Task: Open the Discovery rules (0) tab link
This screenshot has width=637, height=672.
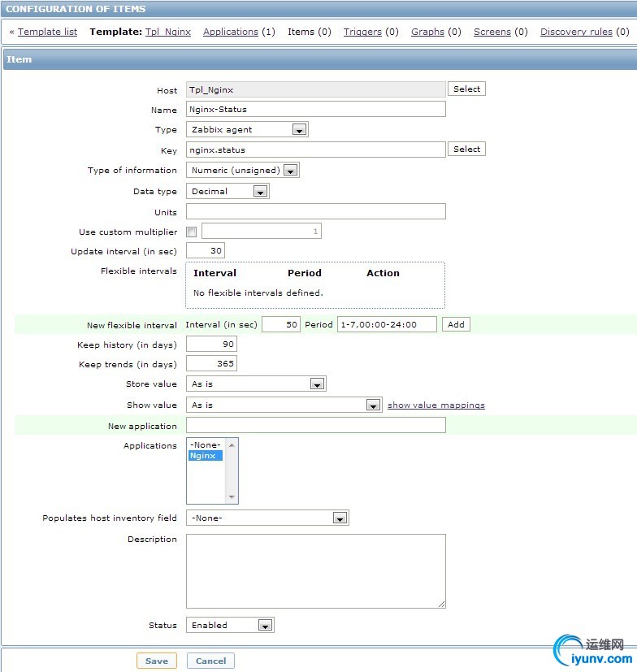Action: pos(576,32)
